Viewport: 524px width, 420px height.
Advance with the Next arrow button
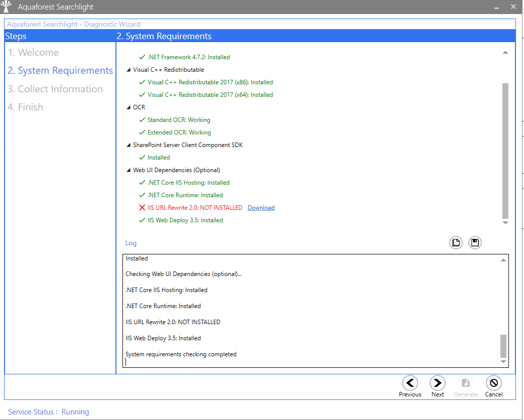point(438,383)
